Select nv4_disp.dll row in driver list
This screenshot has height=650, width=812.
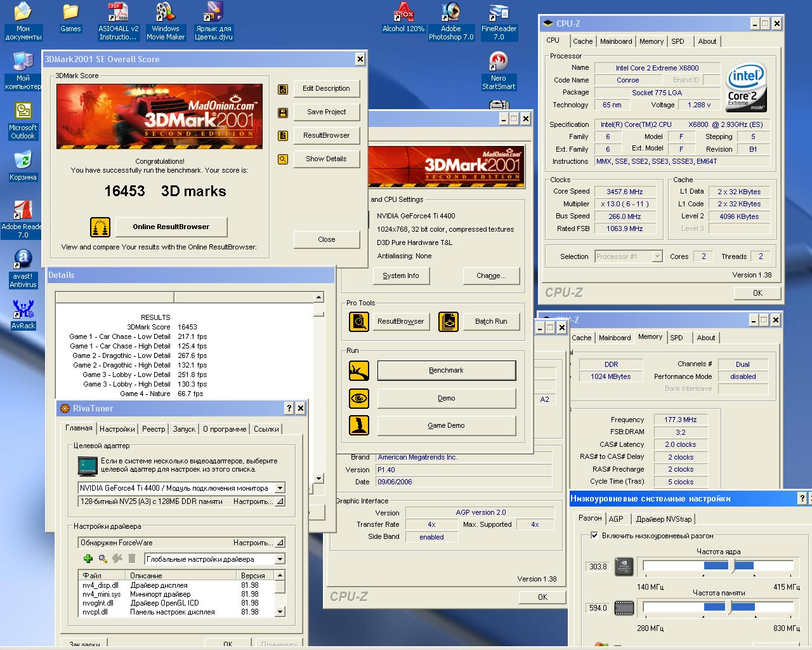pos(176,585)
